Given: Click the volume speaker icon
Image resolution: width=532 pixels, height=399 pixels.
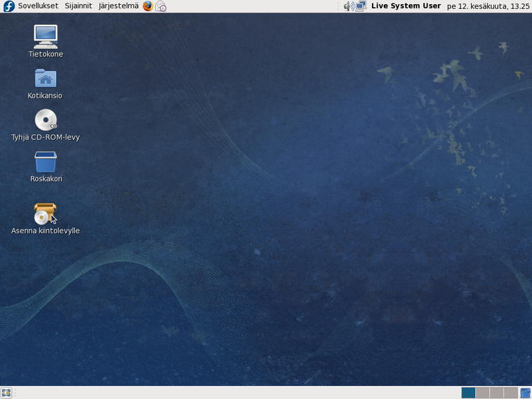Looking at the screenshot, I should (348, 6).
